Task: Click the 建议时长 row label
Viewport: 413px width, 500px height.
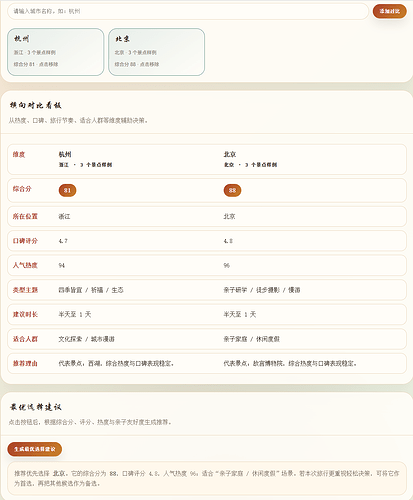Action: pos(25,314)
